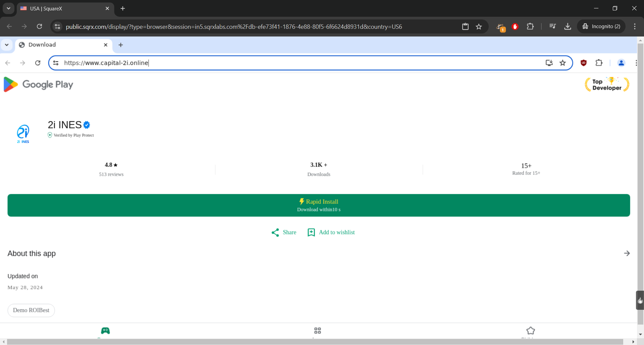Expand About this app with the arrow
644x345 pixels.
[x=627, y=253]
